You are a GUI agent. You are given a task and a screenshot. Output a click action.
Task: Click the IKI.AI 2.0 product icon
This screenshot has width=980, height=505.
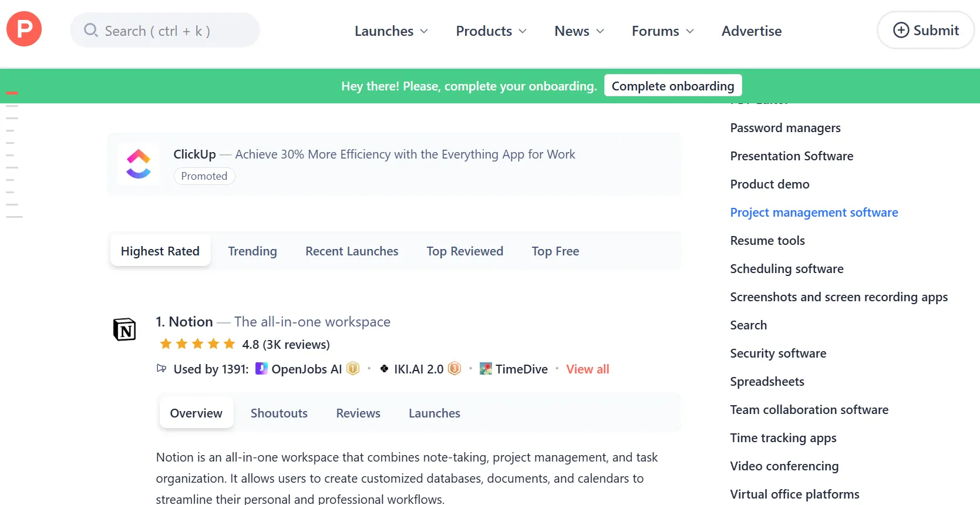point(384,369)
